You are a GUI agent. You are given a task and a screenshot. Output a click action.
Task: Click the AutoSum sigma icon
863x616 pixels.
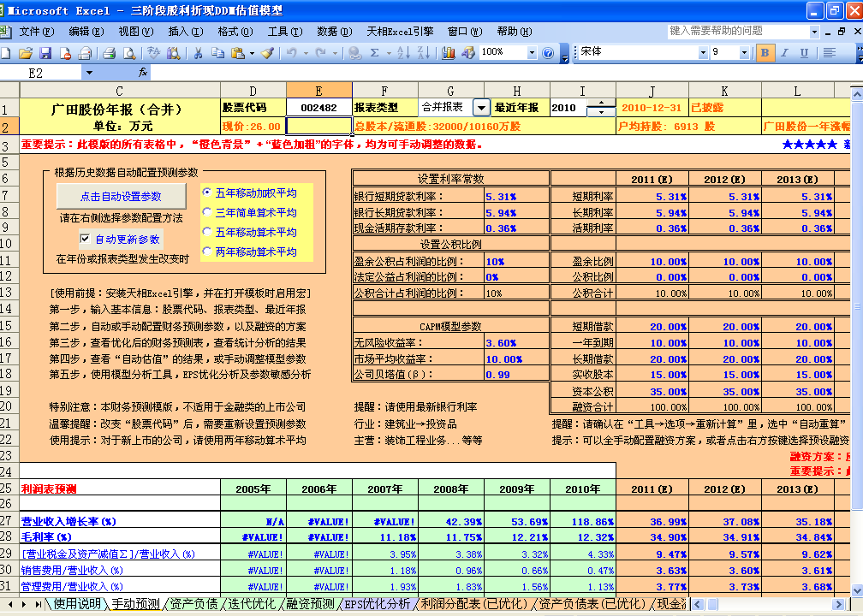pos(375,53)
